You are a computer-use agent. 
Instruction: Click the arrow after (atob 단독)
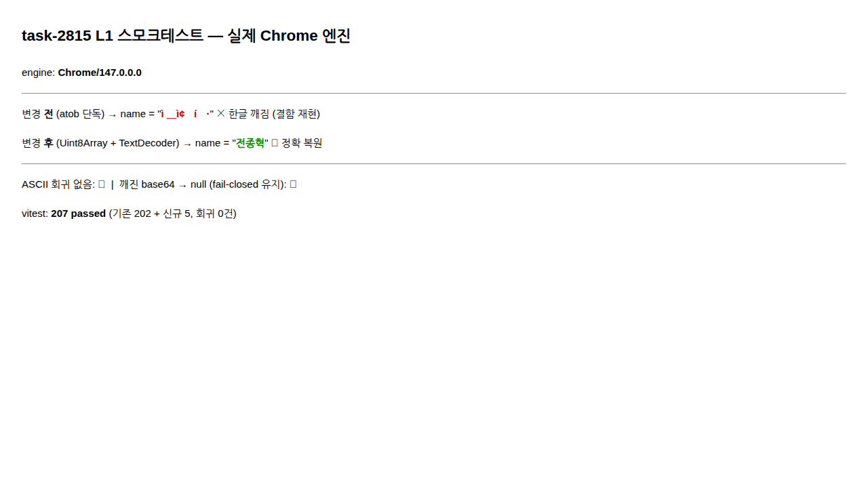click(113, 115)
